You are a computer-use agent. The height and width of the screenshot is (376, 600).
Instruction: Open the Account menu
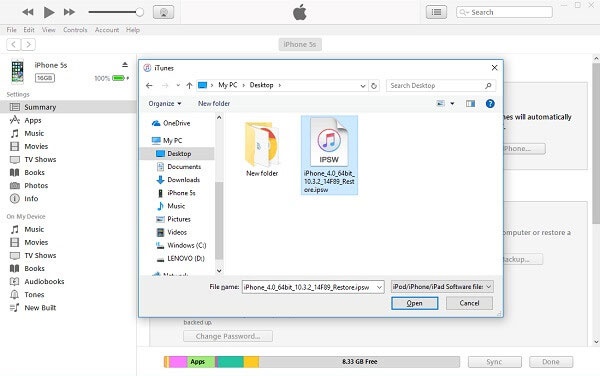(x=107, y=30)
